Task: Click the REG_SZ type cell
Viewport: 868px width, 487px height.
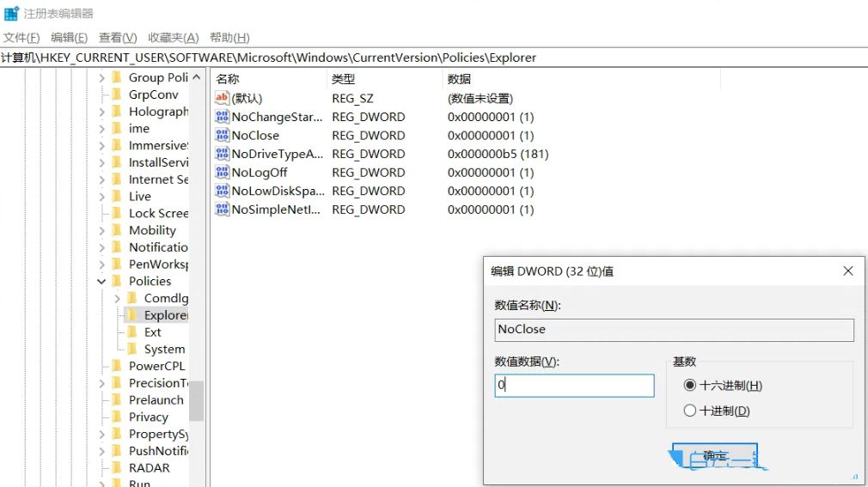Action: coord(352,99)
